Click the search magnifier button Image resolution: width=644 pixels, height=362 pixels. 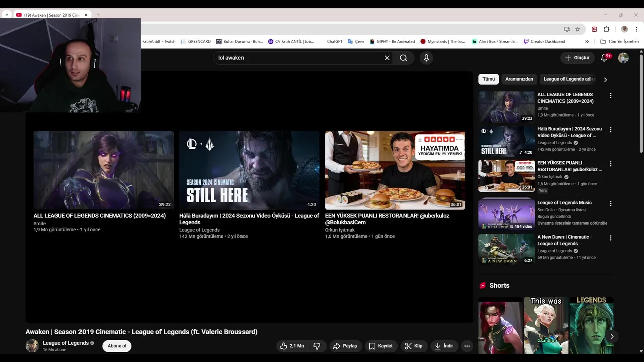click(x=404, y=58)
